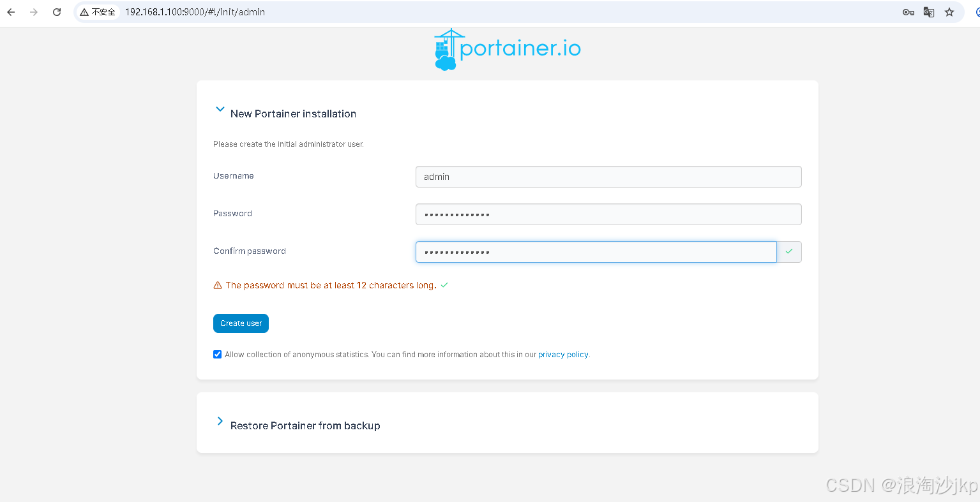Image resolution: width=980 pixels, height=502 pixels.
Task: Click the warning triangle next to password rule
Action: (x=218, y=286)
